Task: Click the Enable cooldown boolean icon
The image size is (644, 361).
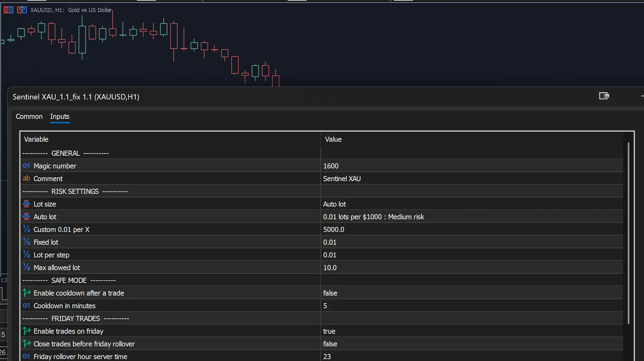Action: 26,293
